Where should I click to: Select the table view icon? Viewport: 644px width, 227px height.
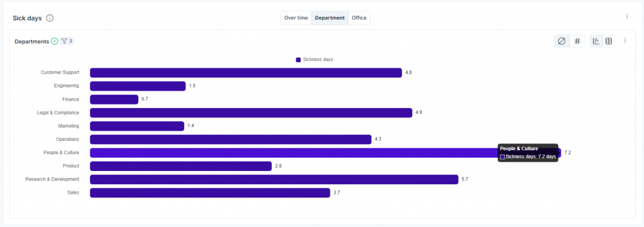point(609,41)
